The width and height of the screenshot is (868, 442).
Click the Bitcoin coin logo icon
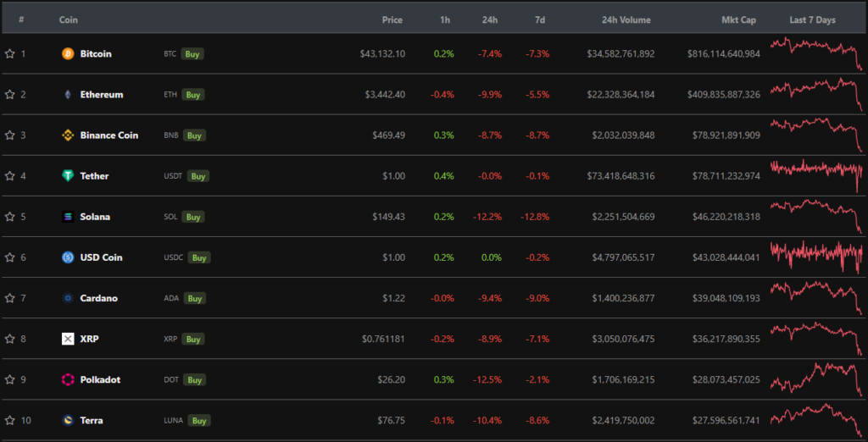[68, 53]
